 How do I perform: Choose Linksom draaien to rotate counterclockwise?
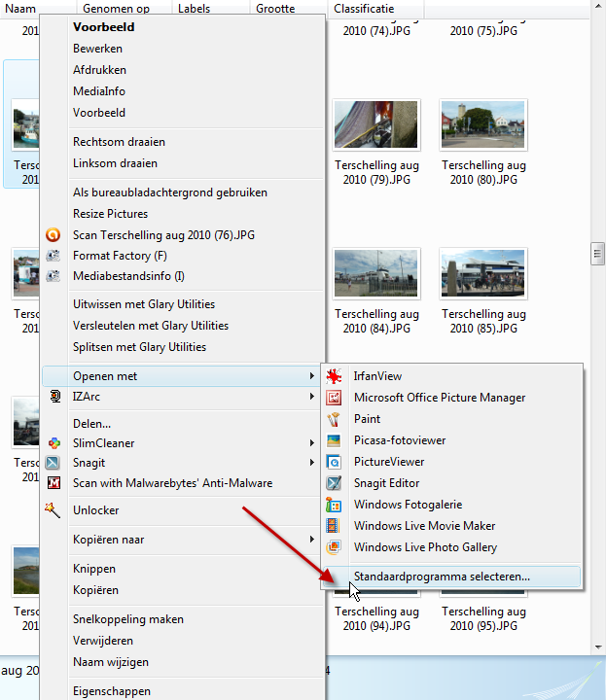point(115,163)
